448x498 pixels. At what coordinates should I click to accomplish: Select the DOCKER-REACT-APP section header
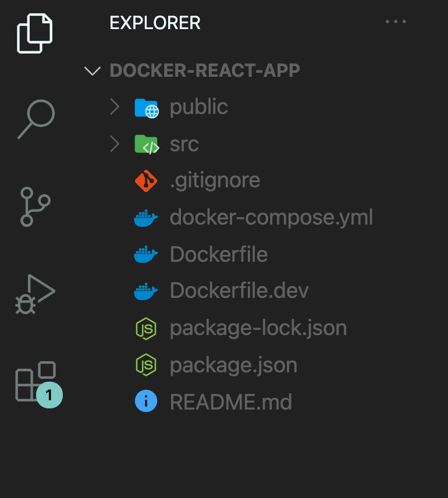pyautogui.click(x=205, y=70)
